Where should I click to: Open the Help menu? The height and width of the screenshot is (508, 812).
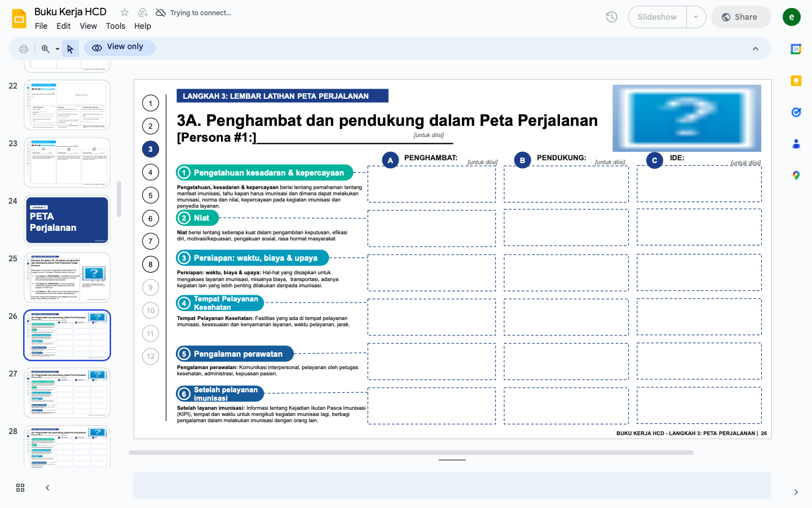143,26
